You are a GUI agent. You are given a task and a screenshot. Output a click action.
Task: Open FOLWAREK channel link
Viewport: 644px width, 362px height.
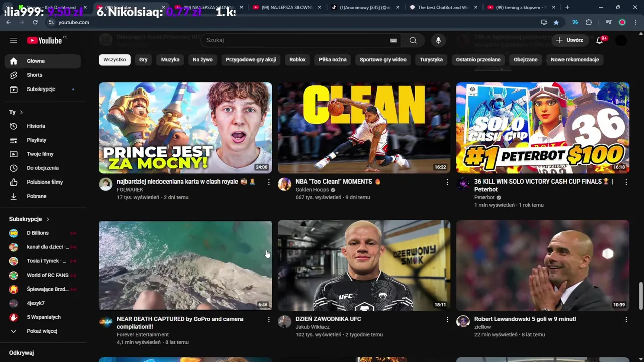pos(130,190)
